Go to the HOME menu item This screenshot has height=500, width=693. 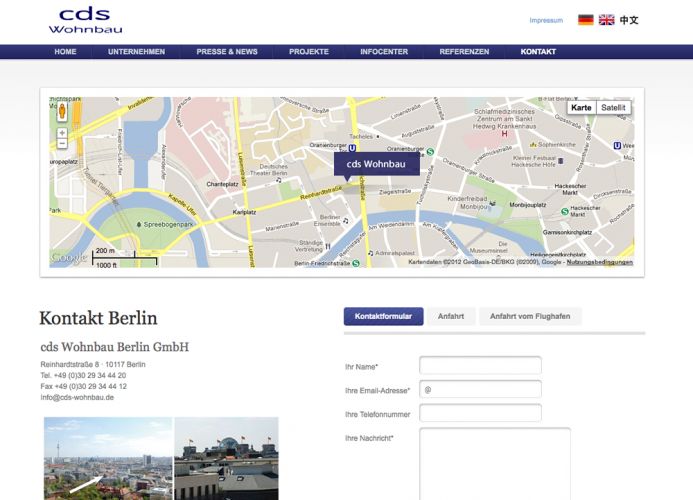click(x=65, y=52)
